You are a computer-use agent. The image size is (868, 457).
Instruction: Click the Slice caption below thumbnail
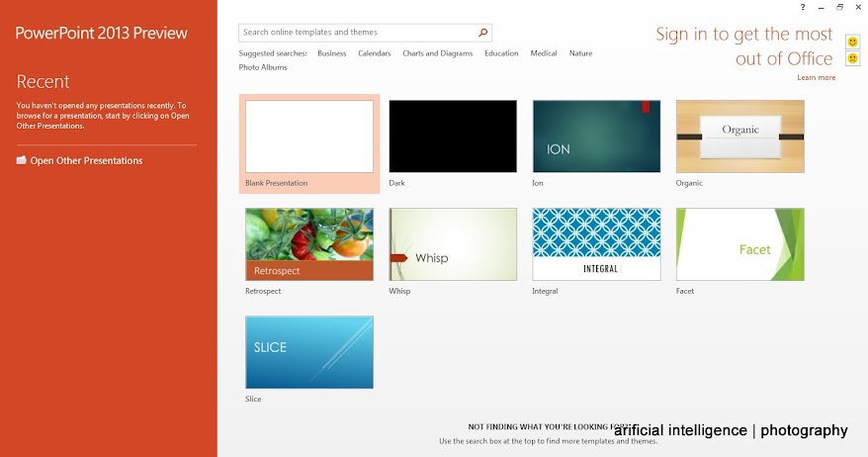(x=253, y=399)
